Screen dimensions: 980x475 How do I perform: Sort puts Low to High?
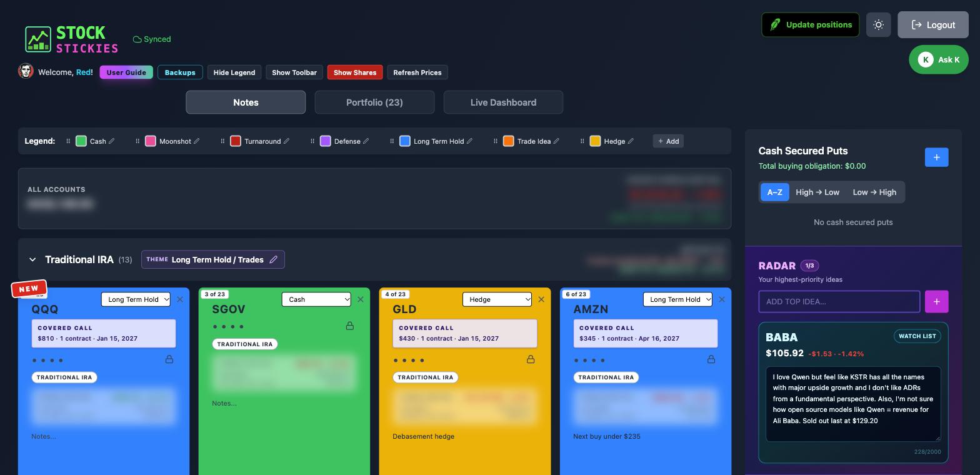(x=874, y=192)
